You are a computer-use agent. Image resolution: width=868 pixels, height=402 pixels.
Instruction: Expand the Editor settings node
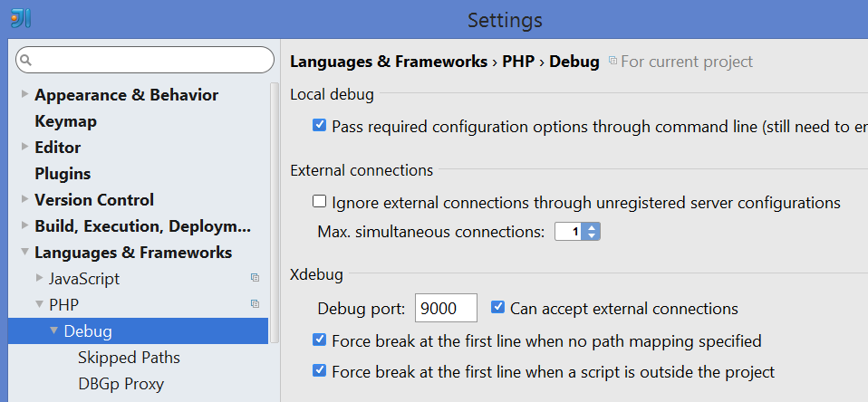click(24, 148)
